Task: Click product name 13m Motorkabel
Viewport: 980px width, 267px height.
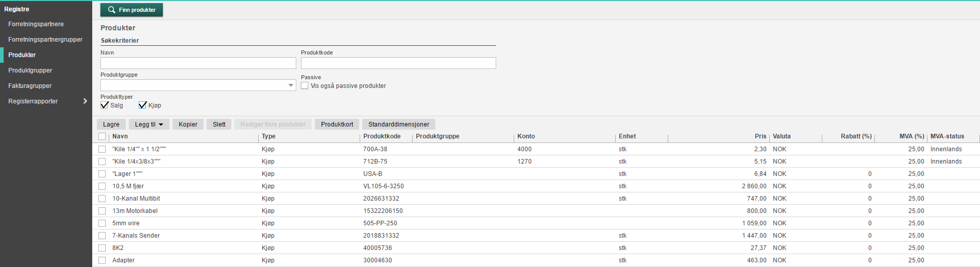Action: [x=135, y=211]
